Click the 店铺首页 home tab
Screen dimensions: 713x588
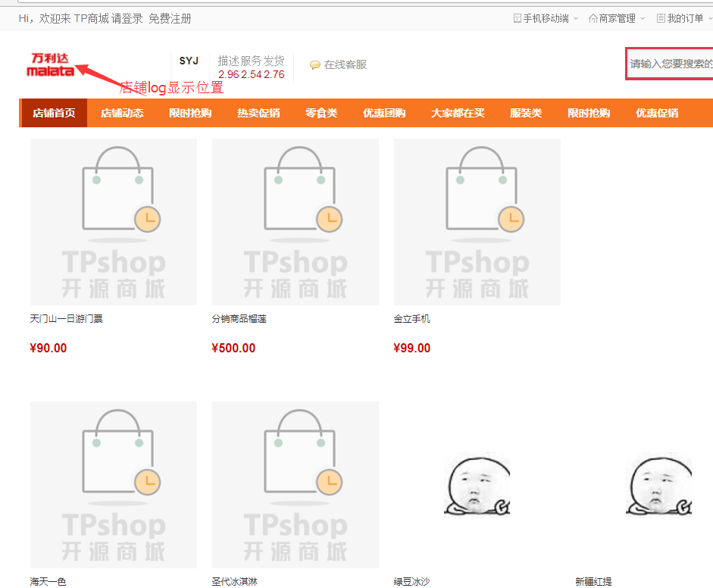pyautogui.click(x=54, y=113)
